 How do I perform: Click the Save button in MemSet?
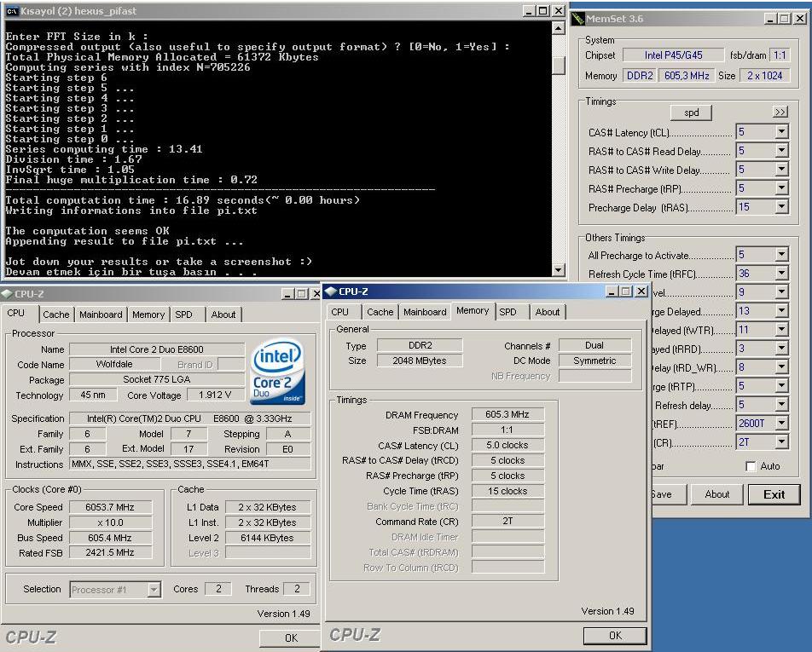(x=668, y=494)
